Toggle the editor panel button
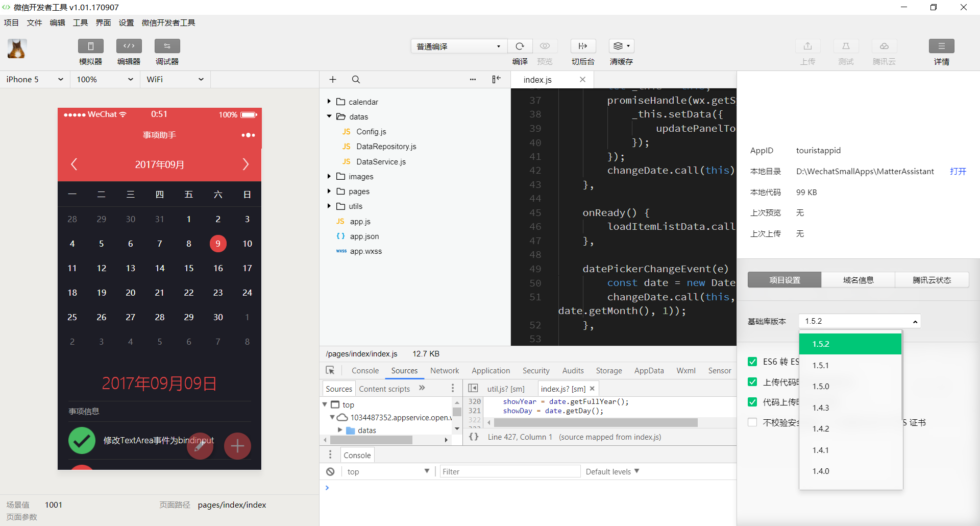980x526 pixels. pos(129,46)
